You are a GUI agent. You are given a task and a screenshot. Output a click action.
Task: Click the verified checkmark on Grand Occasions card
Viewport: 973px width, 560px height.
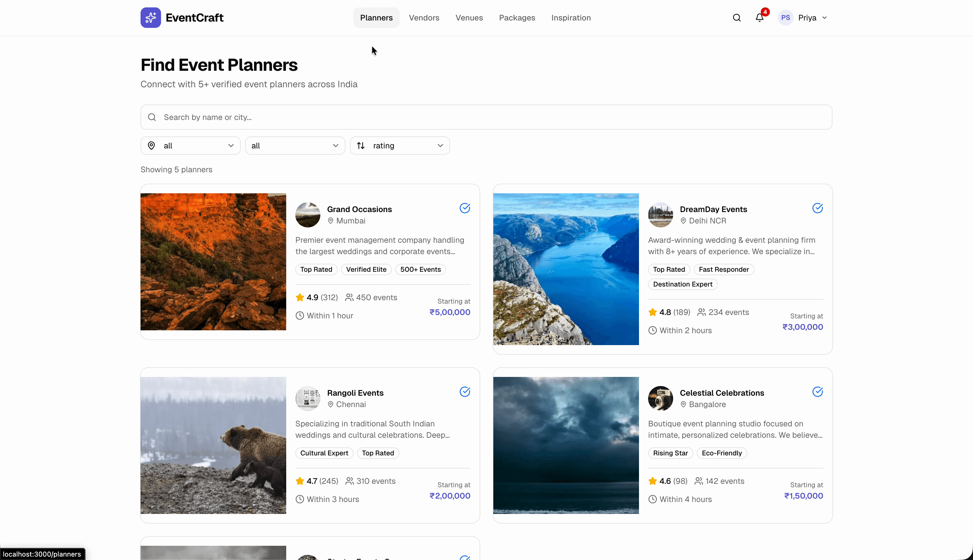(465, 208)
